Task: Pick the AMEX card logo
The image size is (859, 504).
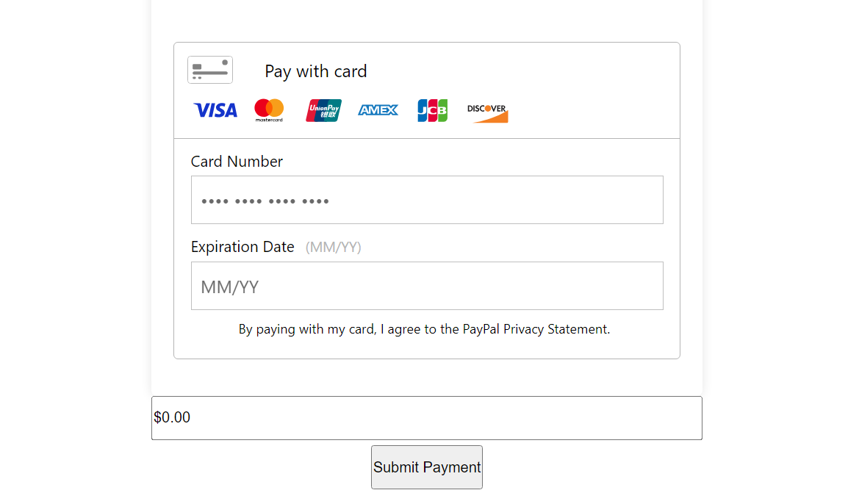Action: pos(378,110)
